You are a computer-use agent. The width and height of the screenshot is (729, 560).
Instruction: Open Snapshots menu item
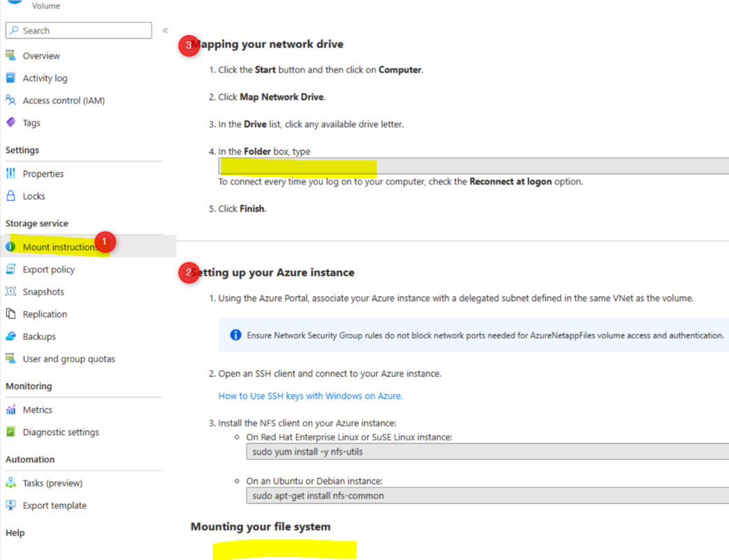43,292
